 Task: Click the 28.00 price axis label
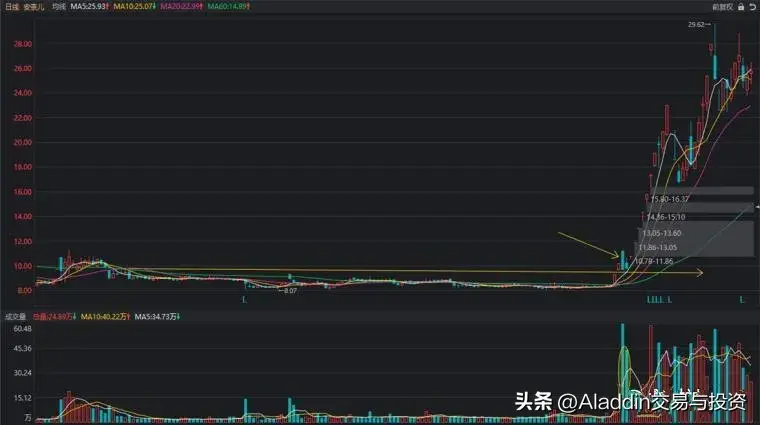pyautogui.click(x=23, y=44)
